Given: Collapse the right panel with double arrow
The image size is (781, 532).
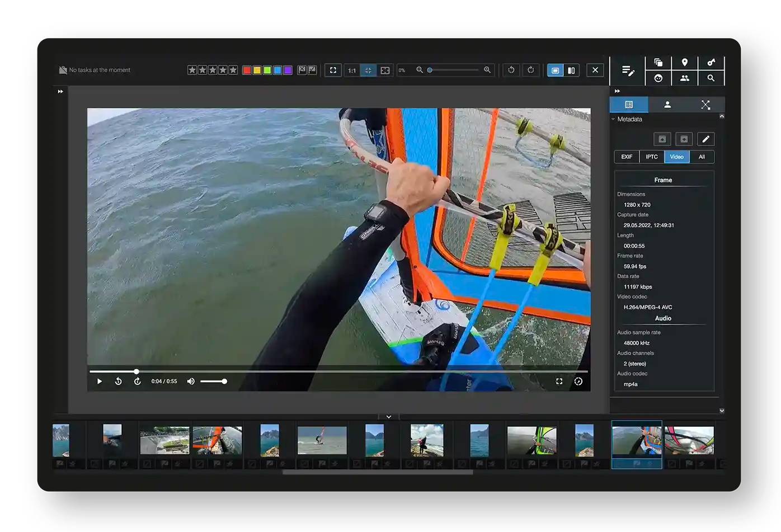Looking at the screenshot, I should [617, 91].
